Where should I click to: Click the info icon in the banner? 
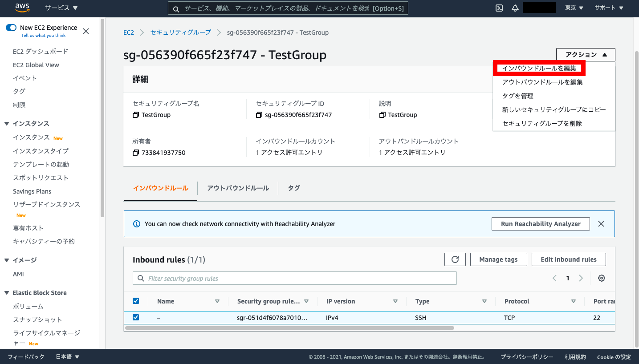coord(137,224)
